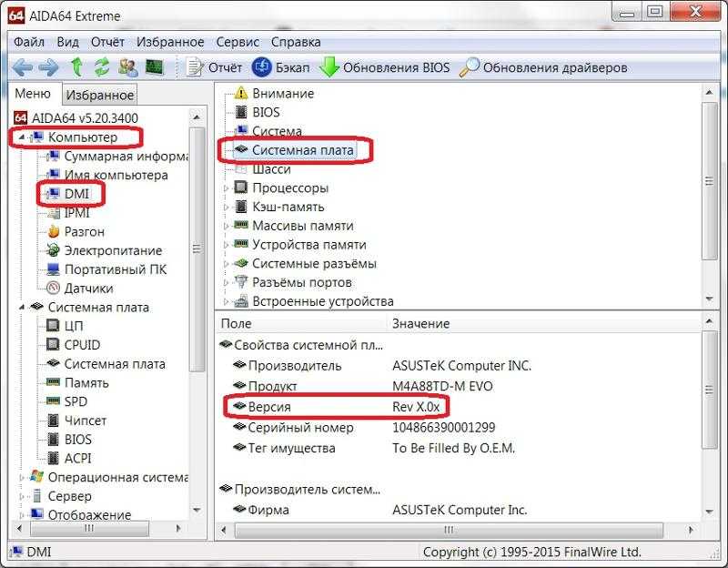Open the Отчёт report toolbar button
This screenshot has height=568, width=728.
214,67
